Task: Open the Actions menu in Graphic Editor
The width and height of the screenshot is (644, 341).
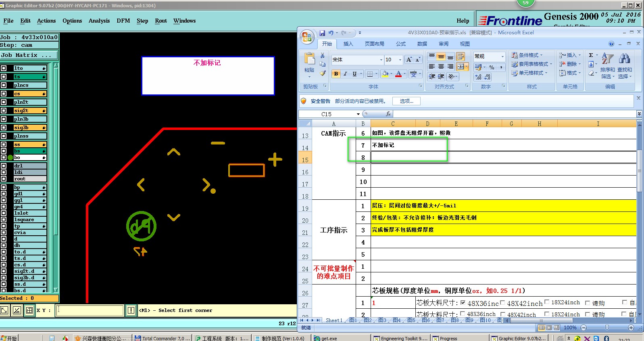Action: pos(46,21)
